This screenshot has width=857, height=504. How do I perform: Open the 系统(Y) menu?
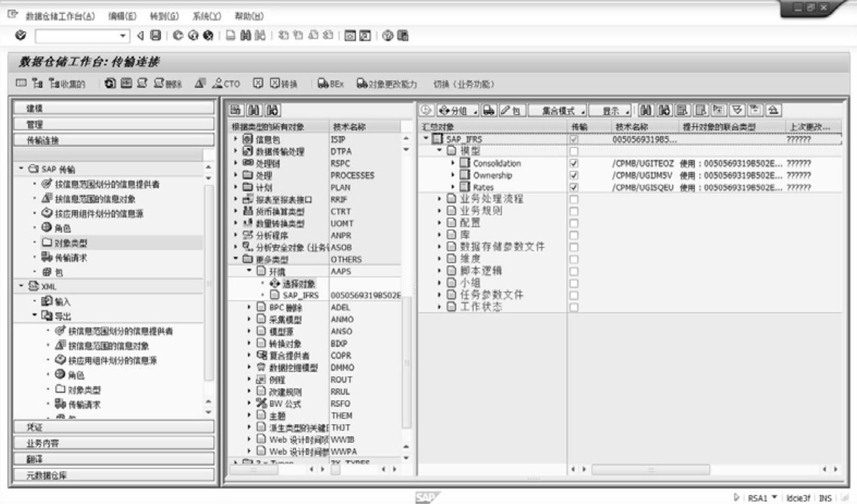coord(206,16)
